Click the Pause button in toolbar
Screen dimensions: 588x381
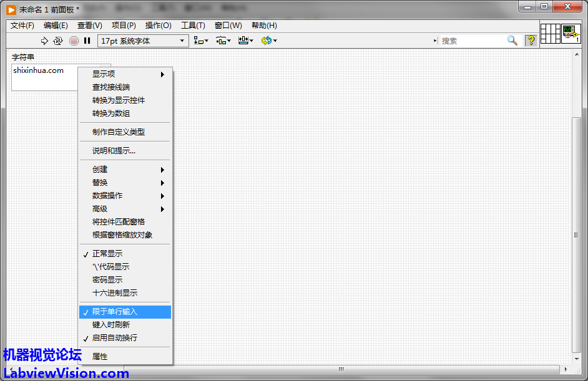click(x=87, y=41)
